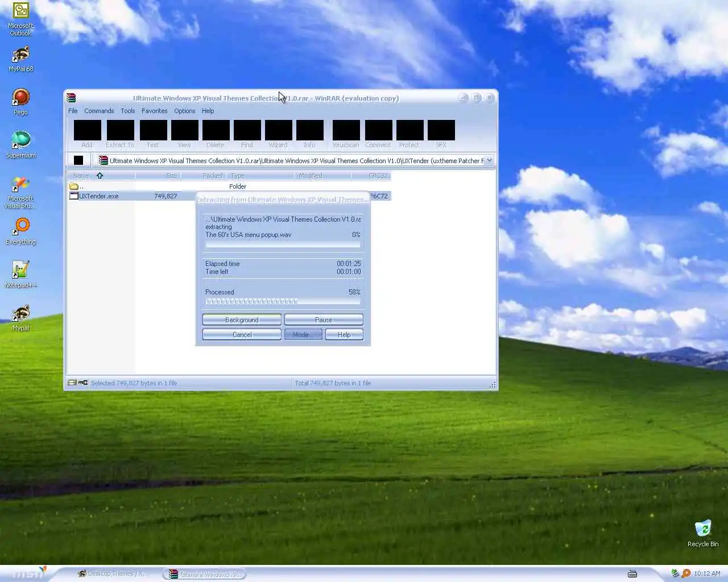Open the Options menu
This screenshot has width=728, height=582.
185,111
